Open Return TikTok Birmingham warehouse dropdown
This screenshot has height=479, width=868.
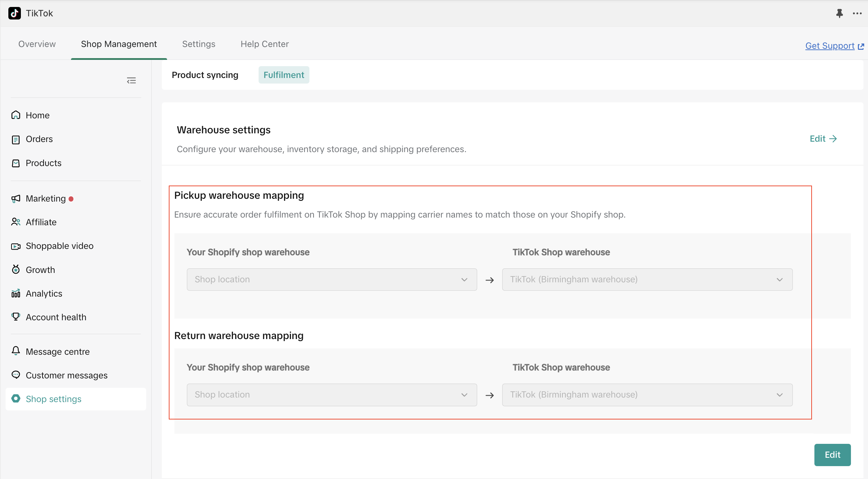click(647, 395)
